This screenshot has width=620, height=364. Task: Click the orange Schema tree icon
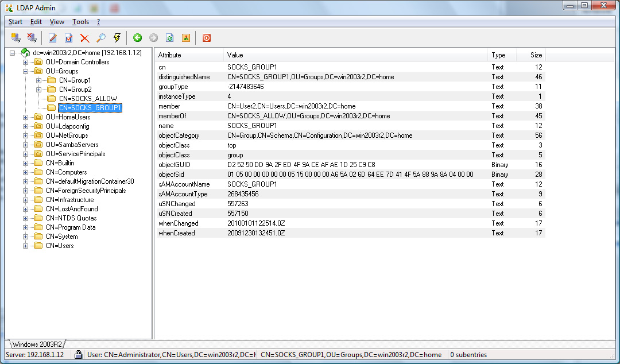pyautogui.click(x=186, y=38)
